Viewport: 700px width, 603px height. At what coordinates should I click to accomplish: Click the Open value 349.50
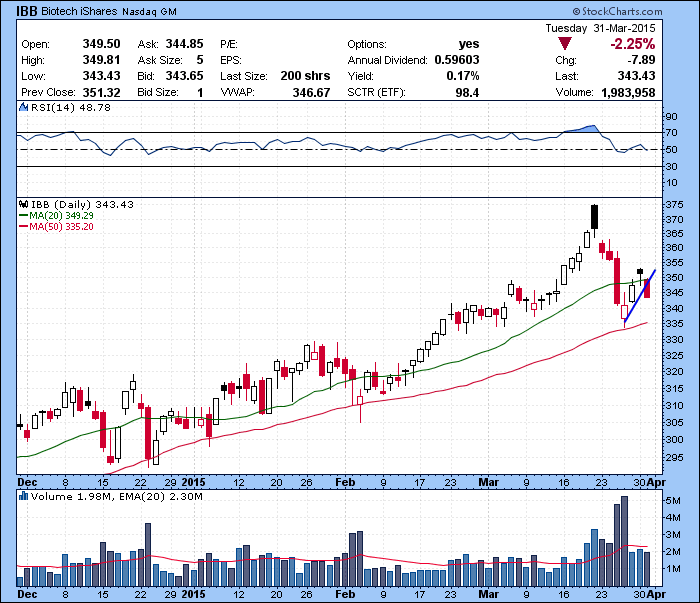pyautogui.click(x=101, y=44)
